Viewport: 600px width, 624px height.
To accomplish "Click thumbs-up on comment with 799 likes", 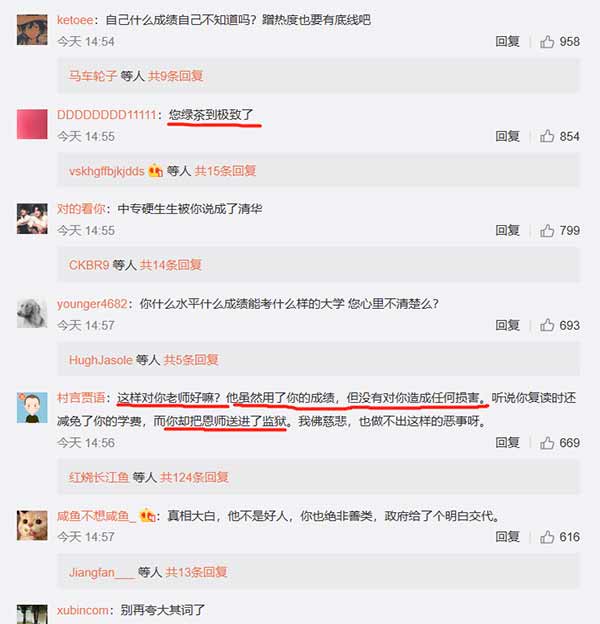I will [547, 230].
